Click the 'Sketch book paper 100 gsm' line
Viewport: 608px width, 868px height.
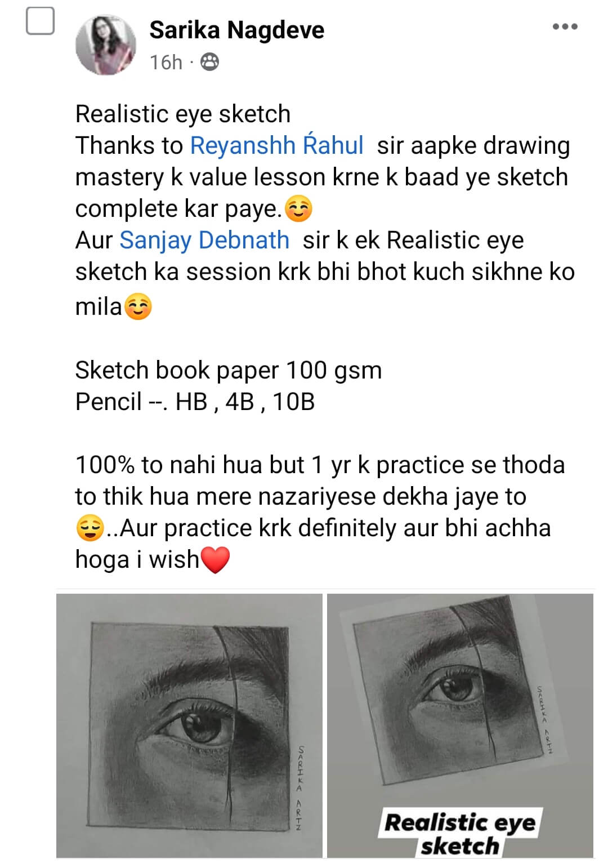click(229, 370)
